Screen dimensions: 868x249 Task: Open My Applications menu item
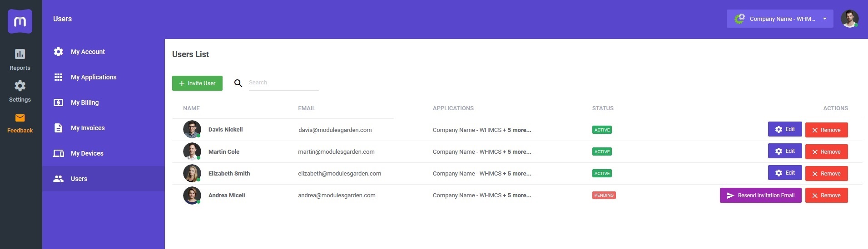click(x=94, y=77)
